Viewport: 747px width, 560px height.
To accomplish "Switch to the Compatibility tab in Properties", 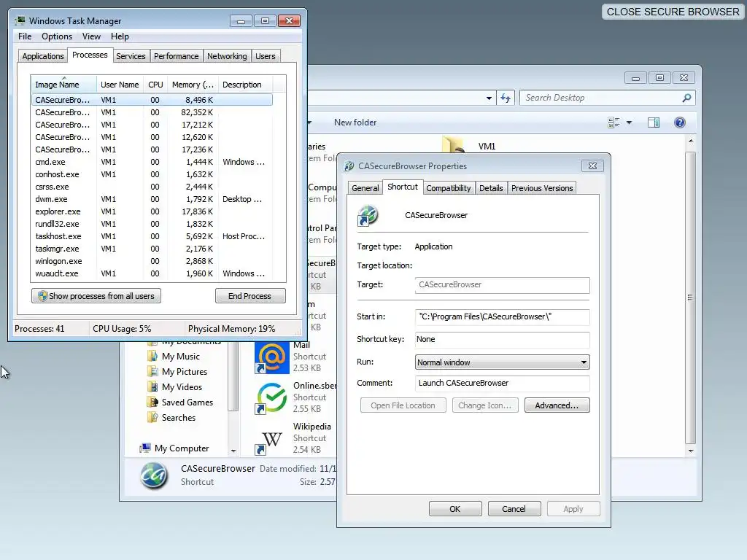I will 449,188.
